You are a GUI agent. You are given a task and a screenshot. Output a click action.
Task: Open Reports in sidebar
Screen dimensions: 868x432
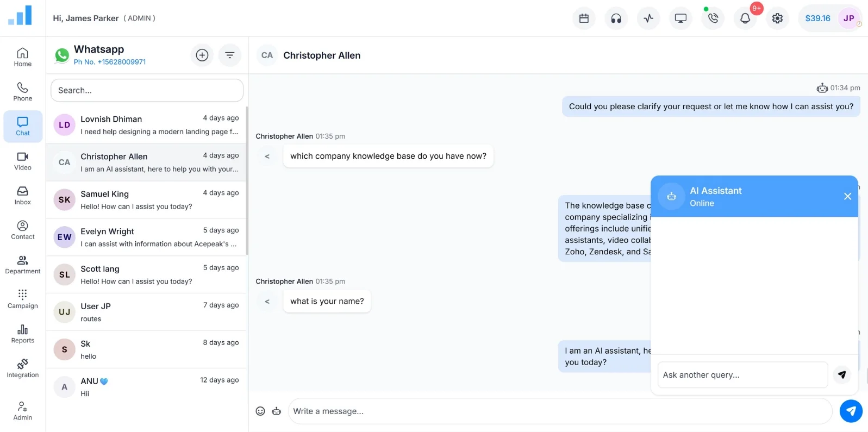(23, 334)
